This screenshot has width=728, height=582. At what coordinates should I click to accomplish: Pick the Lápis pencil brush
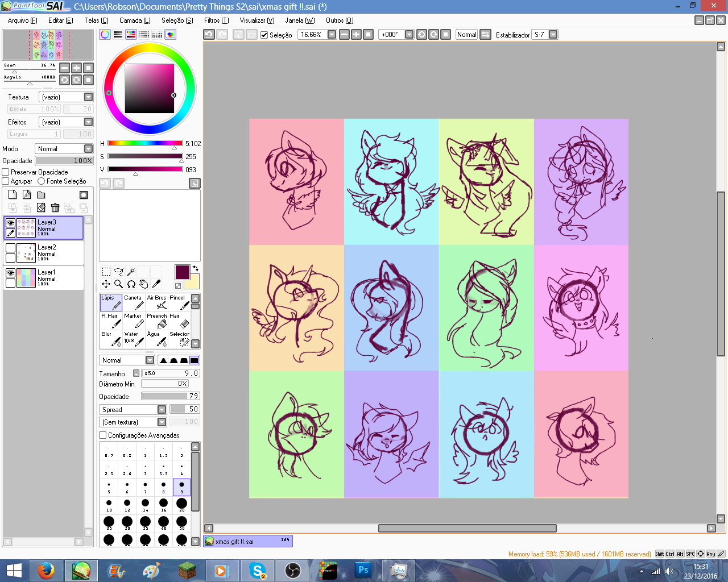[111, 302]
